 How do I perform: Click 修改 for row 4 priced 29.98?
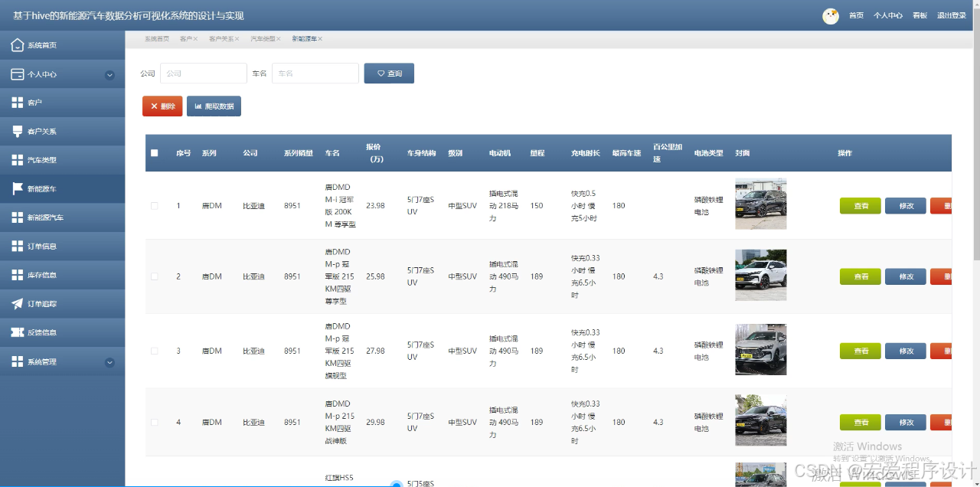pyautogui.click(x=906, y=422)
